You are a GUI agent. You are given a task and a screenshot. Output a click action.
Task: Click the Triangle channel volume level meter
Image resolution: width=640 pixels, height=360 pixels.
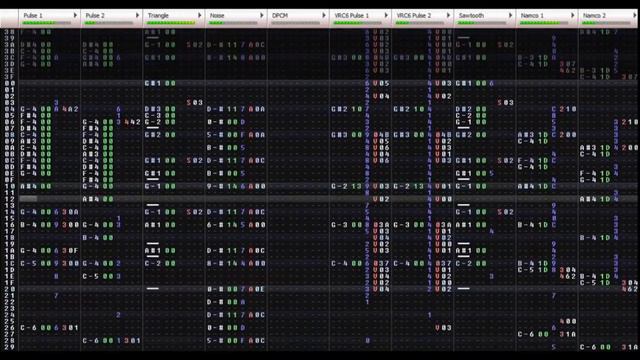click(x=171, y=23)
